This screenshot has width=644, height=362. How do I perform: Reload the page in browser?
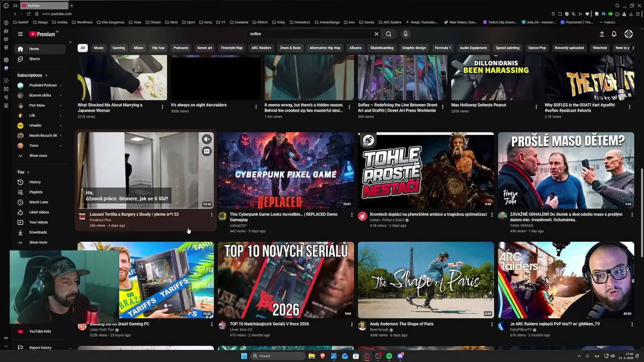coord(28,14)
